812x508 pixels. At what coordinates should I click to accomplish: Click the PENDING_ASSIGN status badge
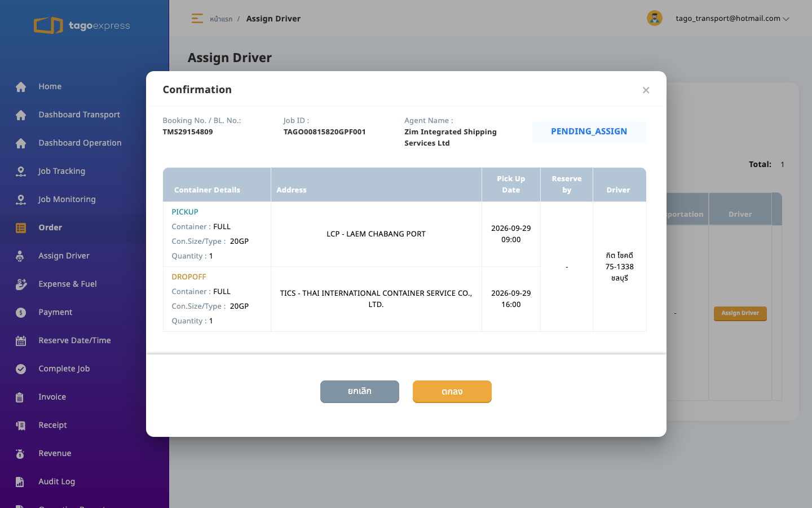[589, 132]
